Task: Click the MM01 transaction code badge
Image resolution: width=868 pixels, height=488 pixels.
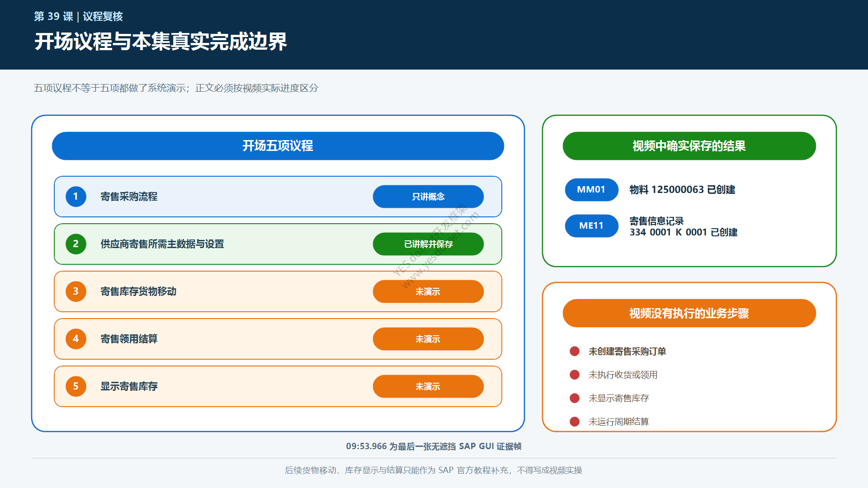Action: click(x=591, y=190)
